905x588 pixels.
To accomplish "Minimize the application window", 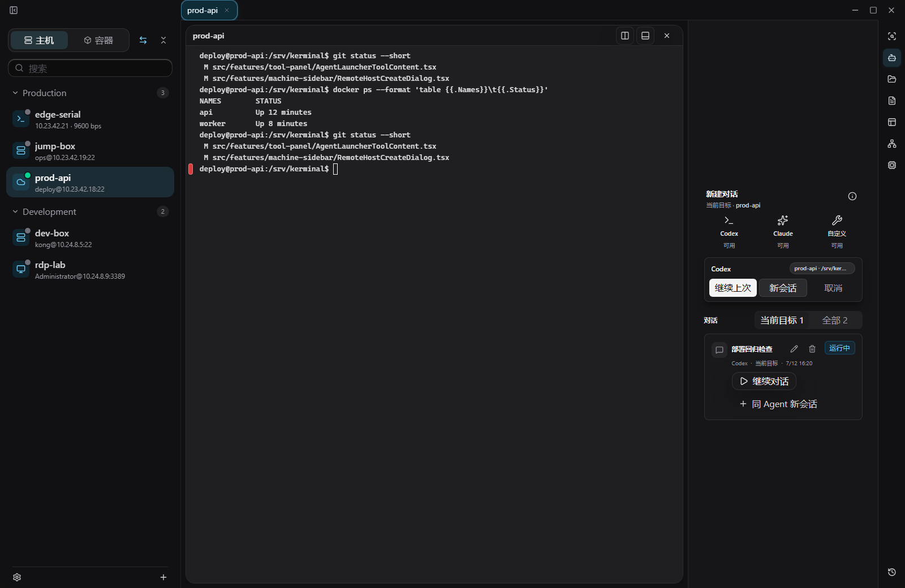I will tap(855, 10).
